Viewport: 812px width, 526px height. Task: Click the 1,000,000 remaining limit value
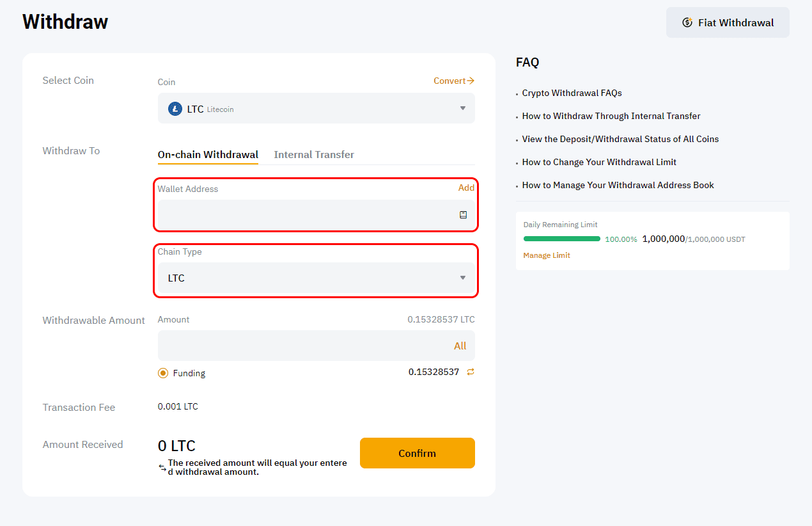664,239
